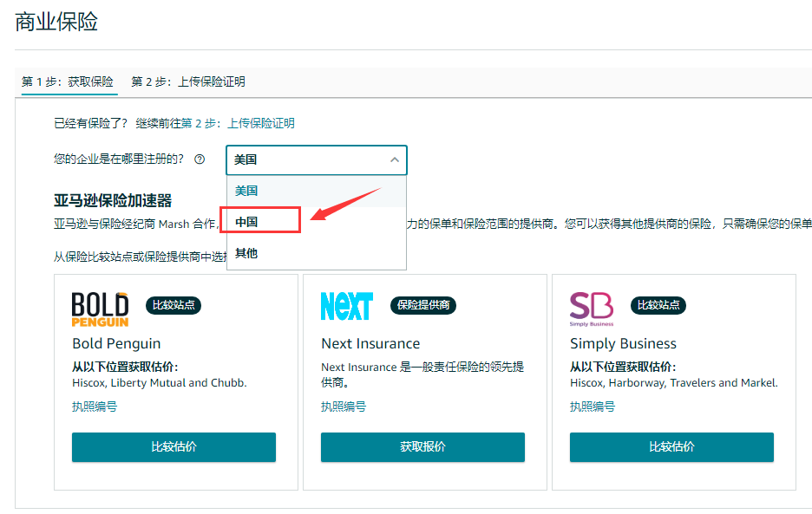Screen dimensions: 812x514
Task: Open 执照编号 link under Simply Business
Action: pos(593,407)
